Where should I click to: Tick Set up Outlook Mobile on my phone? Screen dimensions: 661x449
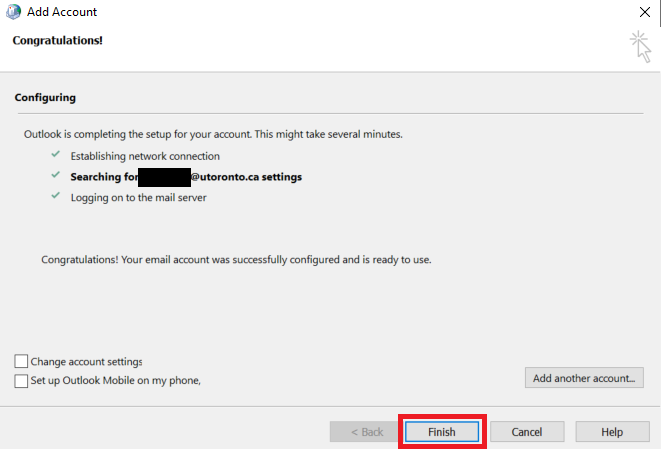[x=21, y=381]
